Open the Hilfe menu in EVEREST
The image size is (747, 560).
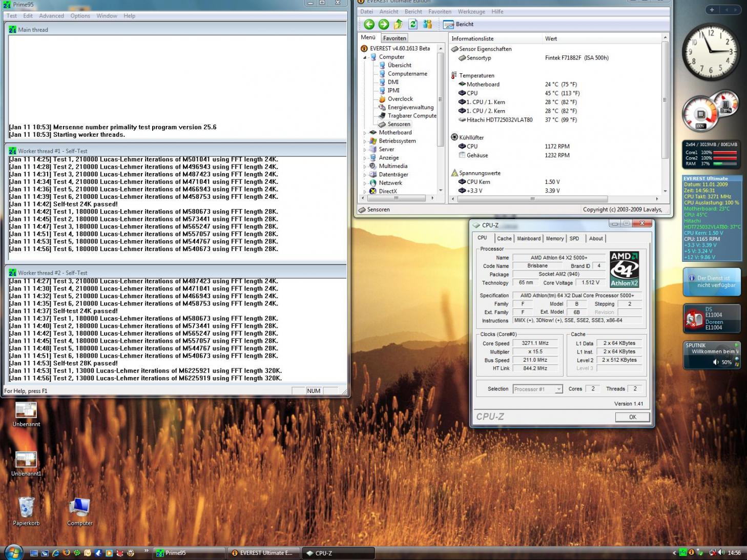coord(497,11)
